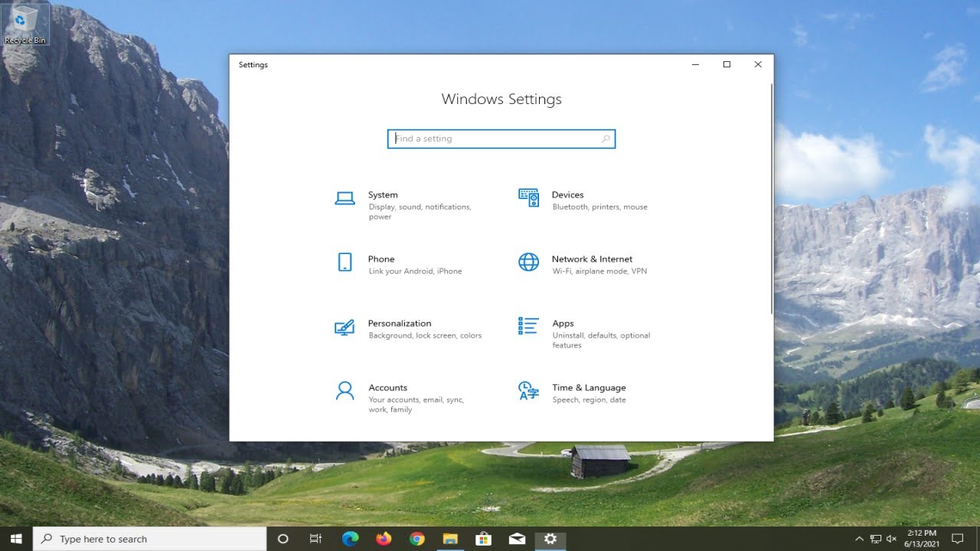Viewport: 980px width, 551px height.
Task: Click 'Link your Android, iPhone' text
Action: click(x=415, y=271)
